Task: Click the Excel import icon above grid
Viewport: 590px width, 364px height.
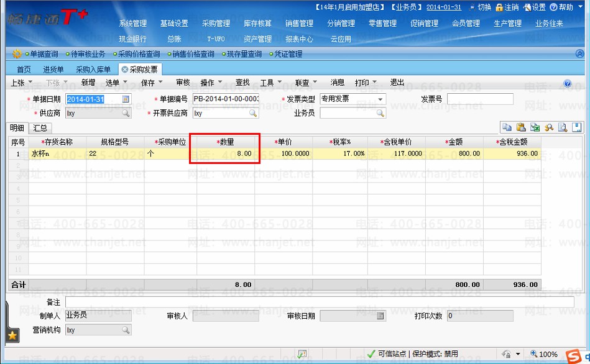Action: [535, 127]
